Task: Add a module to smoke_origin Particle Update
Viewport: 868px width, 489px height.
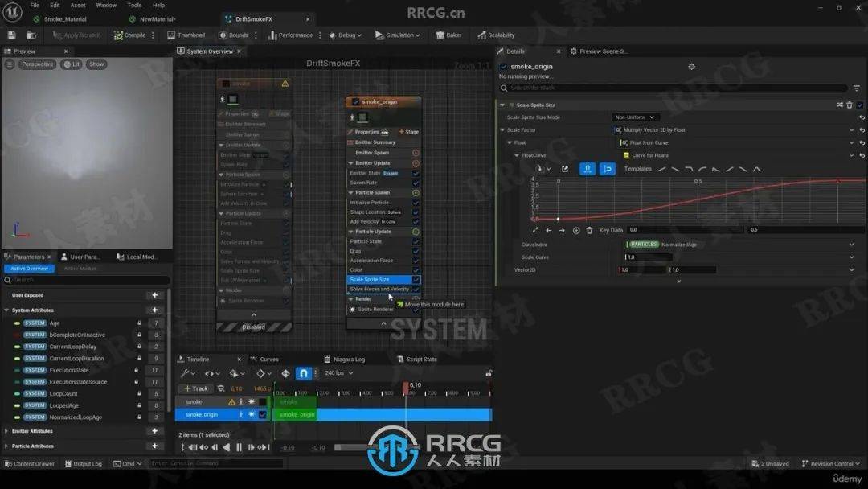Action: click(416, 232)
